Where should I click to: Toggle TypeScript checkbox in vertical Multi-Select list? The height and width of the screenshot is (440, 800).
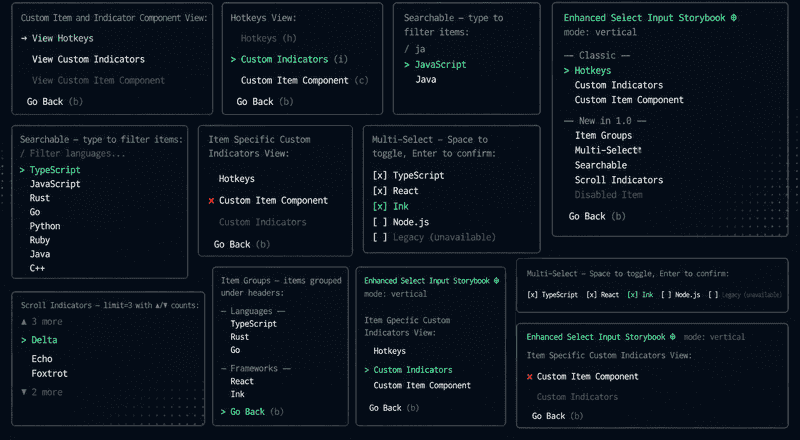380,176
